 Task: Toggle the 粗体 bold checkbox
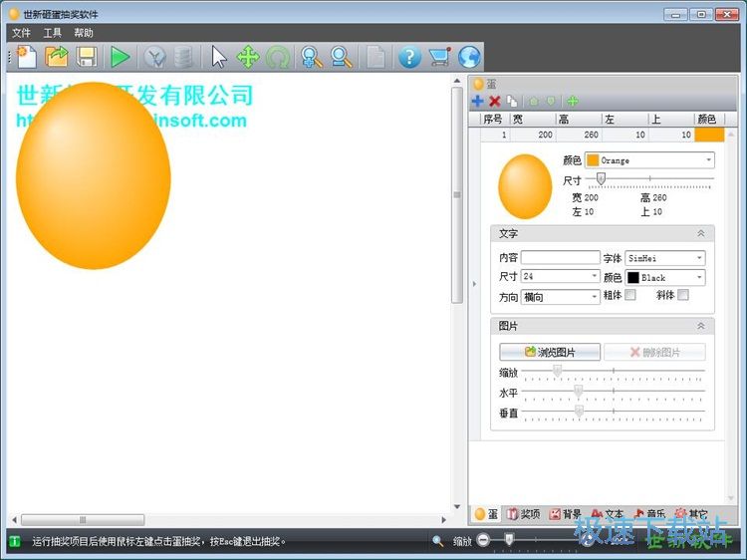(x=629, y=296)
